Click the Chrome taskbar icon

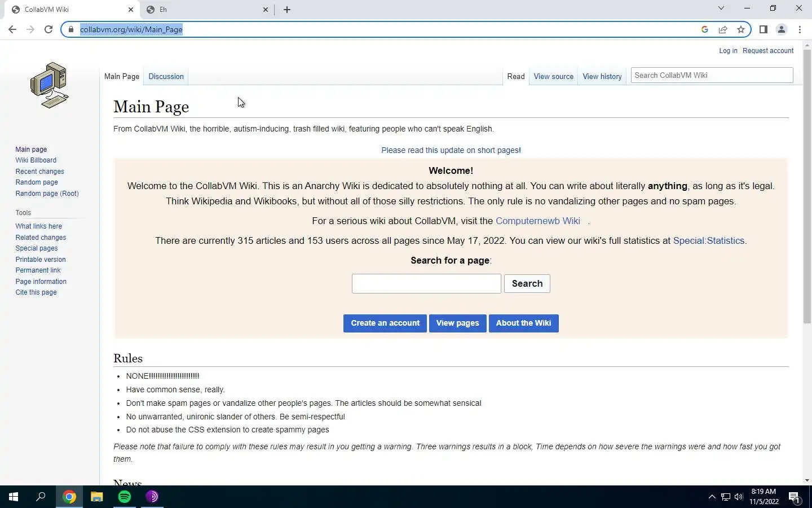69,497
